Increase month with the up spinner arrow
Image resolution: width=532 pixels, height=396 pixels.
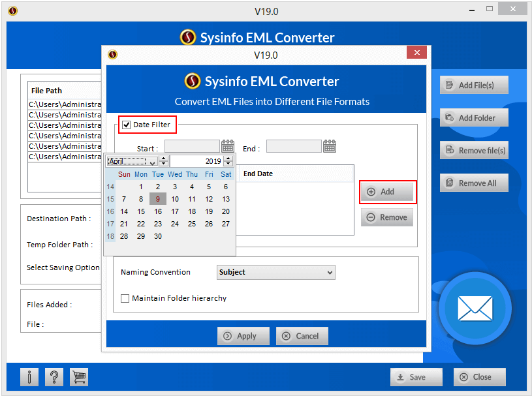pos(164,159)
